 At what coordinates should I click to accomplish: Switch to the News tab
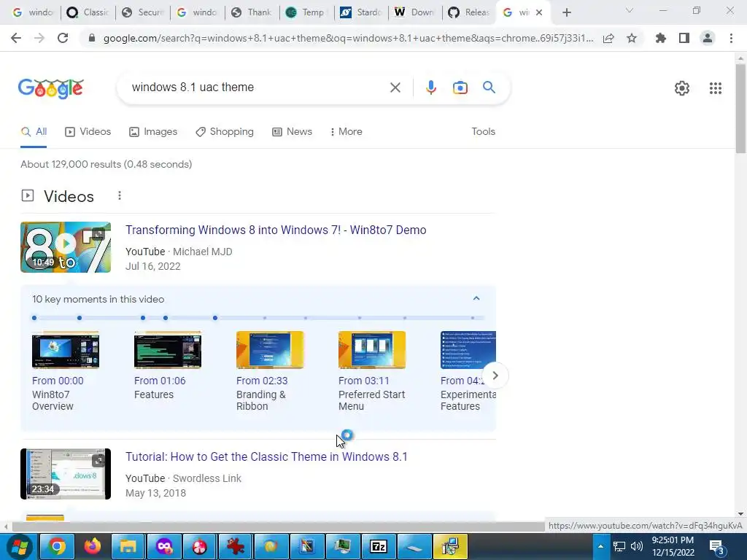pyautogui.click(x=292, y=132)
